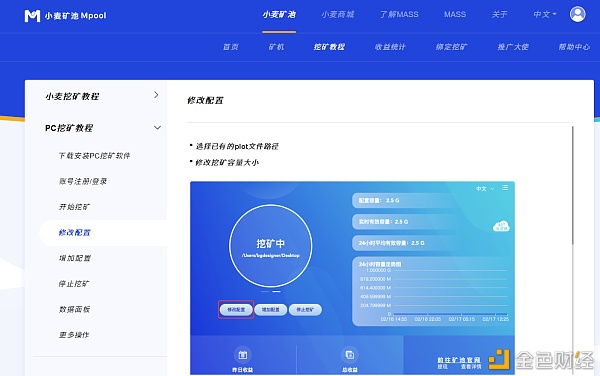The height and width of the screenshot is (376, 600).
Task: Click the 小麦挖矿教程 sidebar heading
Action: pyautogui.click(x=72, y=96)
